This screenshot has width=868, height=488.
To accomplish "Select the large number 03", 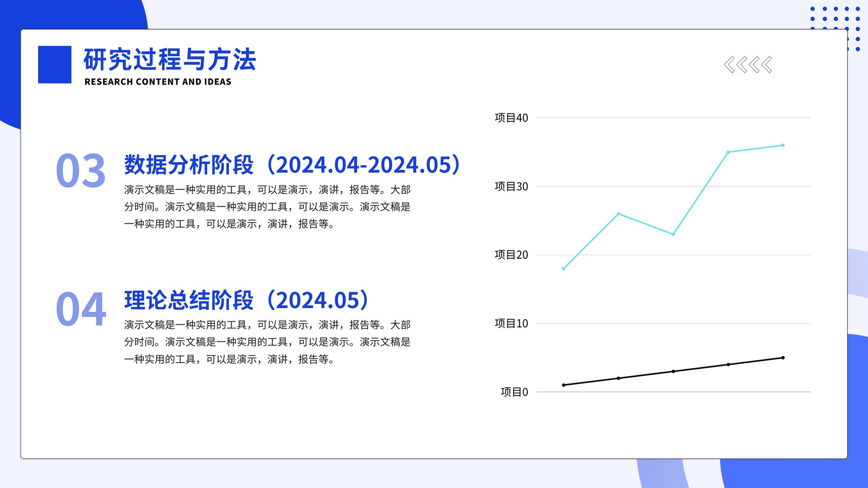I will 81,171.
